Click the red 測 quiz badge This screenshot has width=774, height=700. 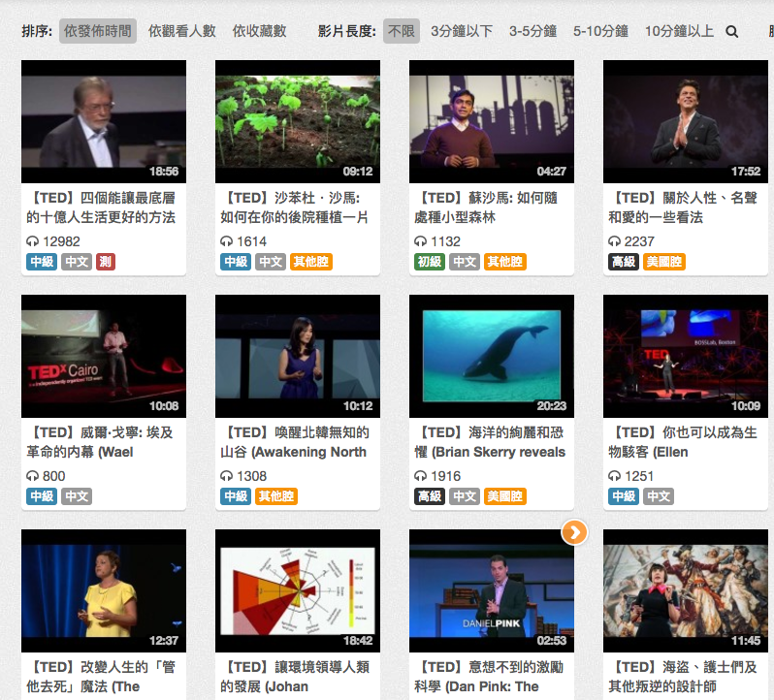point(106,262)
